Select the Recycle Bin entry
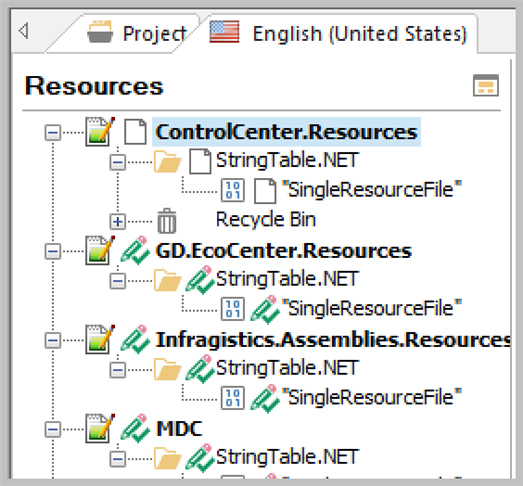This screenshot has height=486, width=523. click(266, 219)
